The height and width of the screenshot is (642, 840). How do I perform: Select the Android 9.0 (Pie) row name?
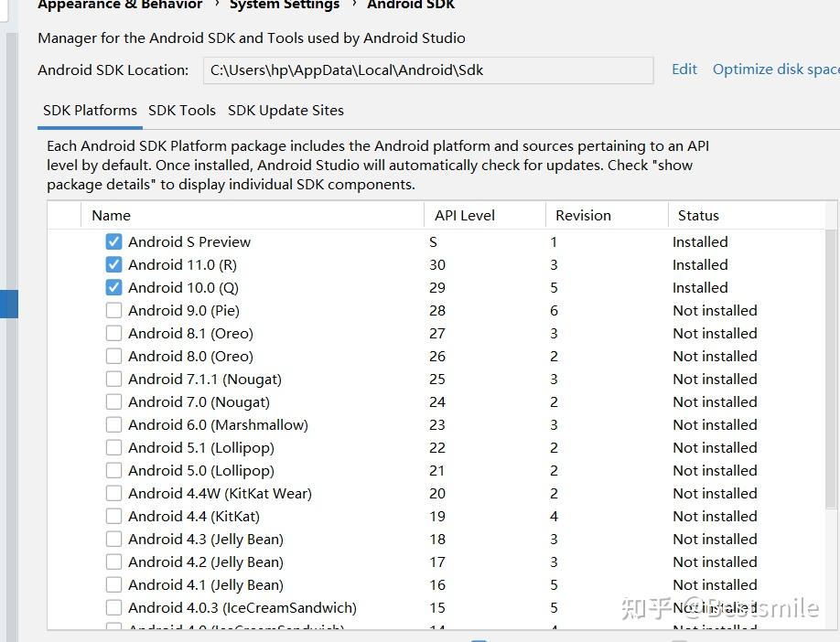click(x=184, y=311)
